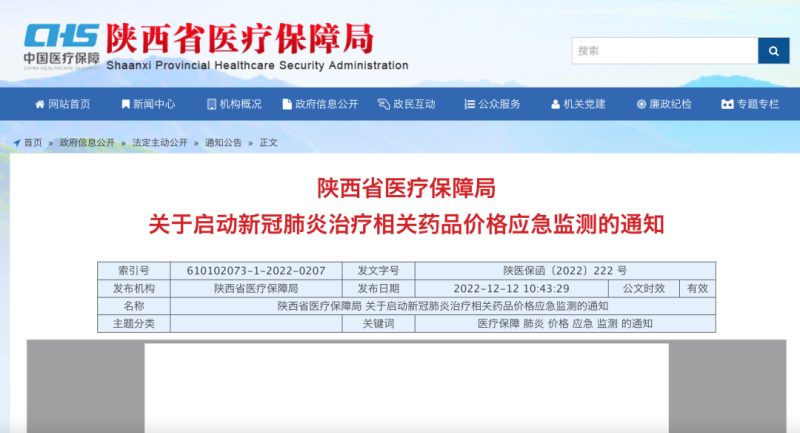Click the eye icon beside 廉政纪检
Viewport: 800px width, 433px height.
(641, 104)
